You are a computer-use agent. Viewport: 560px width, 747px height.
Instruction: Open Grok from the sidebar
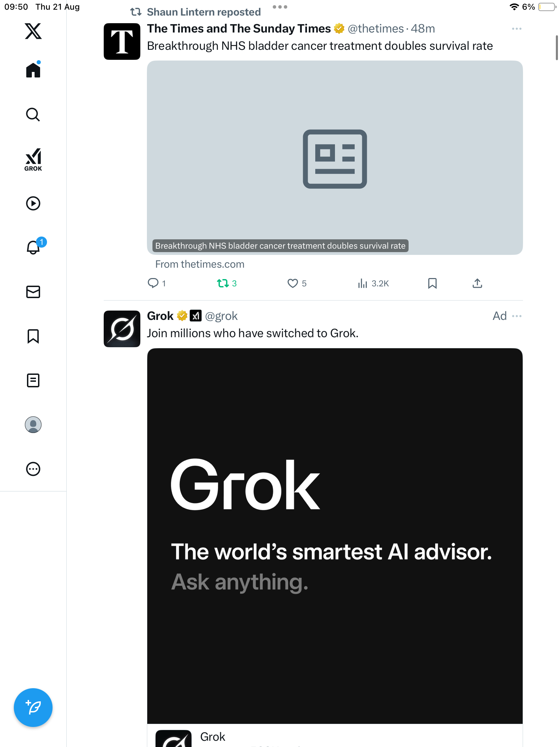tap(33, 159)
